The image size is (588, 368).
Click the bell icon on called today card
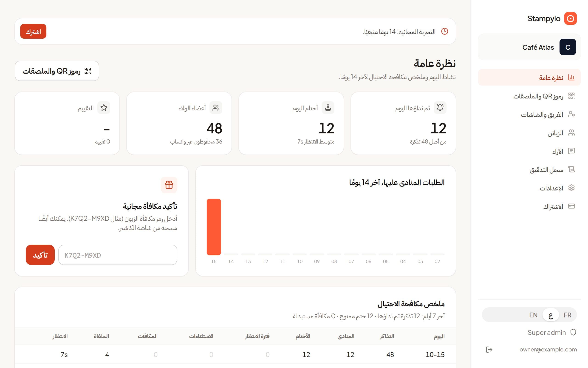pyautogui.click(x=440, y=108)
